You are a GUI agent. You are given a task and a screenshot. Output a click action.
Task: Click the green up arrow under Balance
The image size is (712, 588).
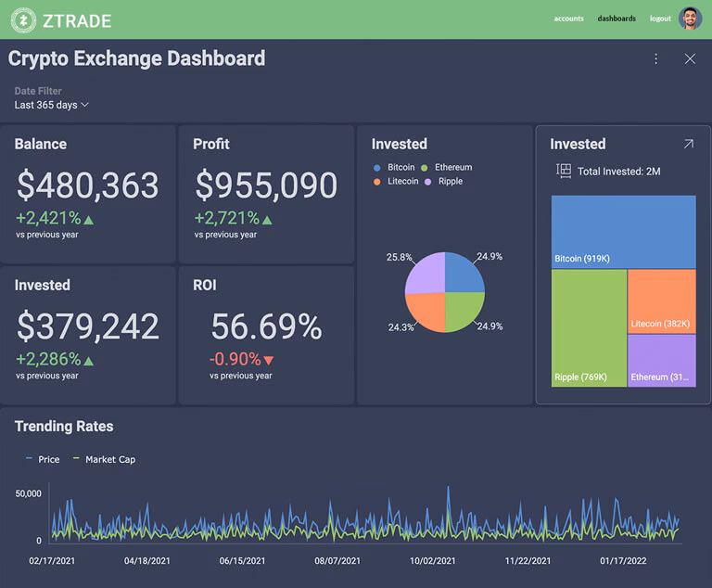click(x=89, y=220)
